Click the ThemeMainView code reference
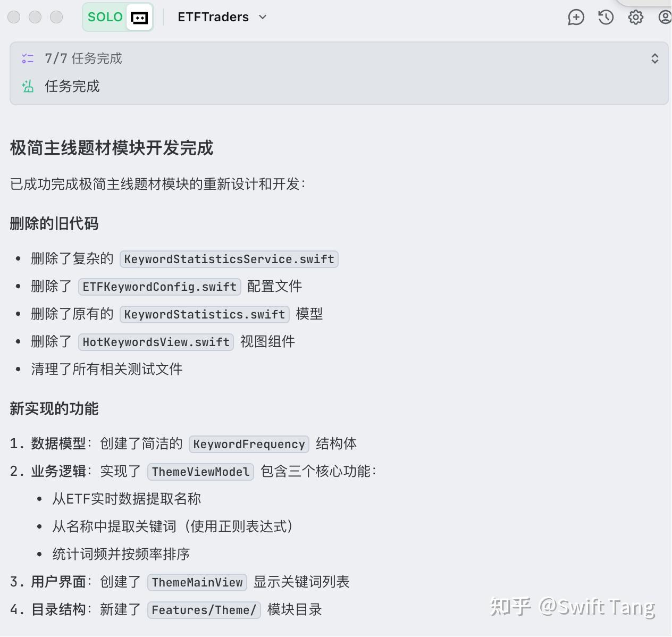 point(197,582)
